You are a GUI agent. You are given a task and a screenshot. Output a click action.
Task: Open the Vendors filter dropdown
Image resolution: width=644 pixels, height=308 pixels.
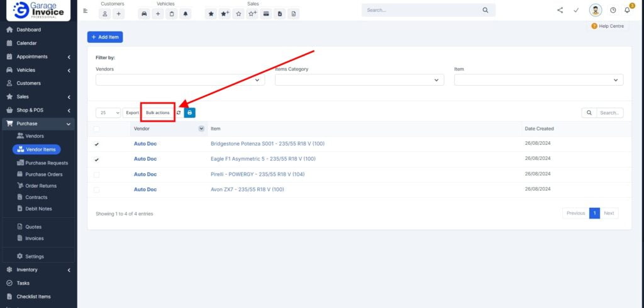(x=180, y=80)
